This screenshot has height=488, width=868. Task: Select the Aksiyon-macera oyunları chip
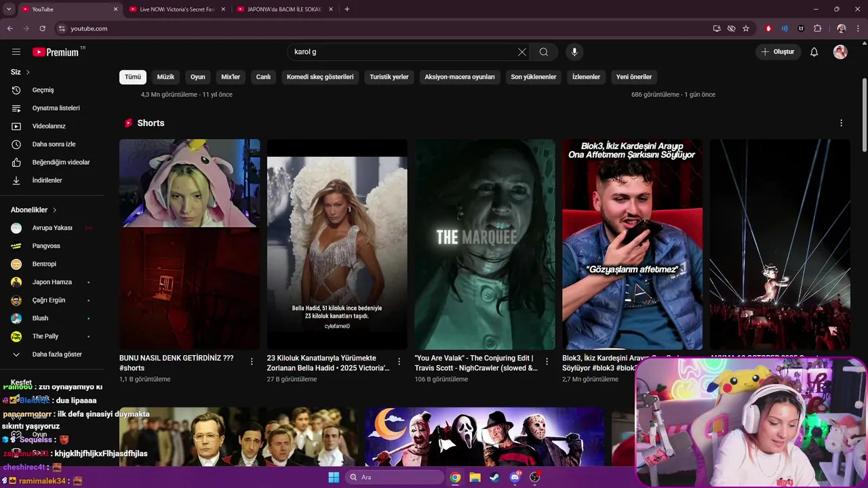click(x=460, y=77)
